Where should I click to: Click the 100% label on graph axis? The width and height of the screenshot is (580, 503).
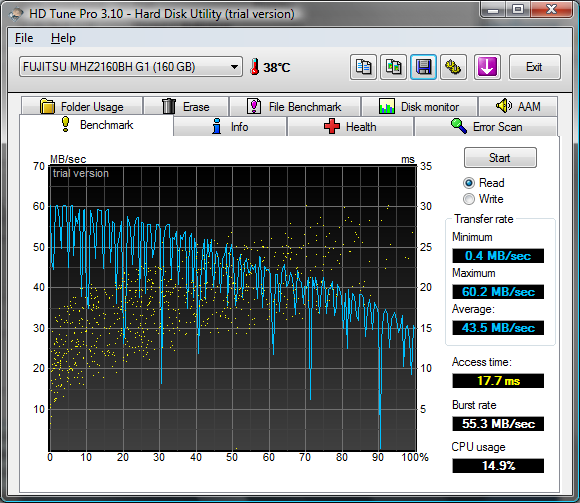point(415,458)
